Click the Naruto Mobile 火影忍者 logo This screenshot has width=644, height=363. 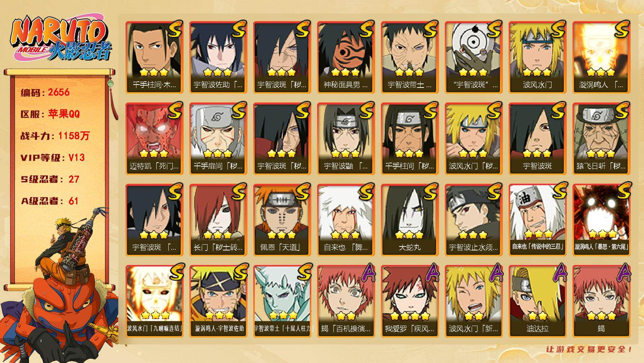point(60,39)
